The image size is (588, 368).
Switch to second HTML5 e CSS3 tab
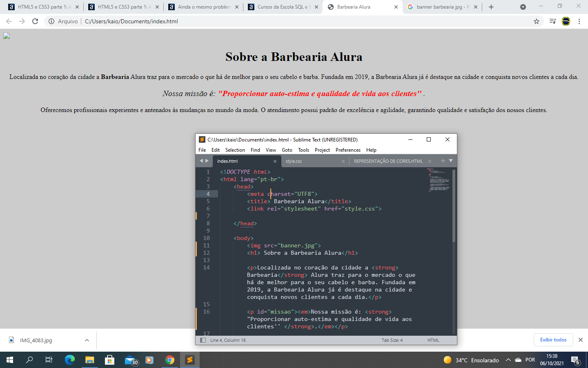coord(125,7)
